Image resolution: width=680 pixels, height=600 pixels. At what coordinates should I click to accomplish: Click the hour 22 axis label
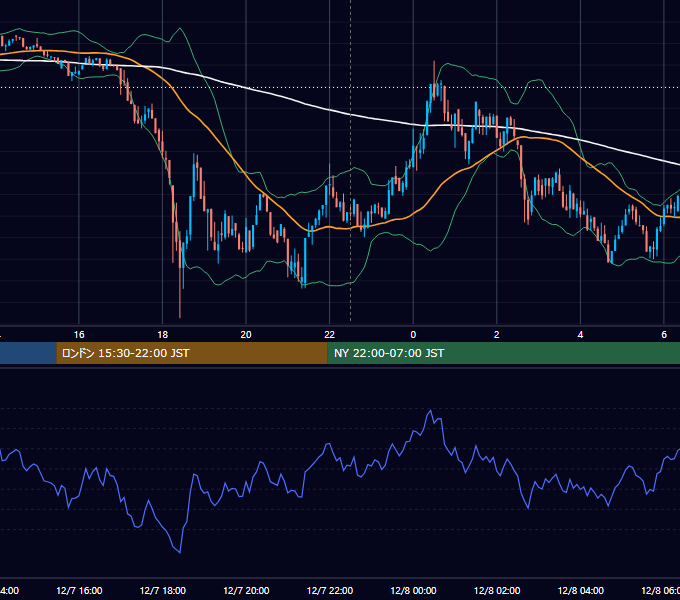pos(330,335)
